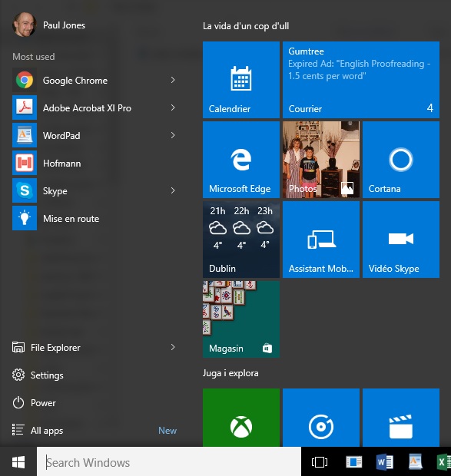
Task: Click the 'La vida d'un cop d'ull' group title
Action: (x=246, y=26)
